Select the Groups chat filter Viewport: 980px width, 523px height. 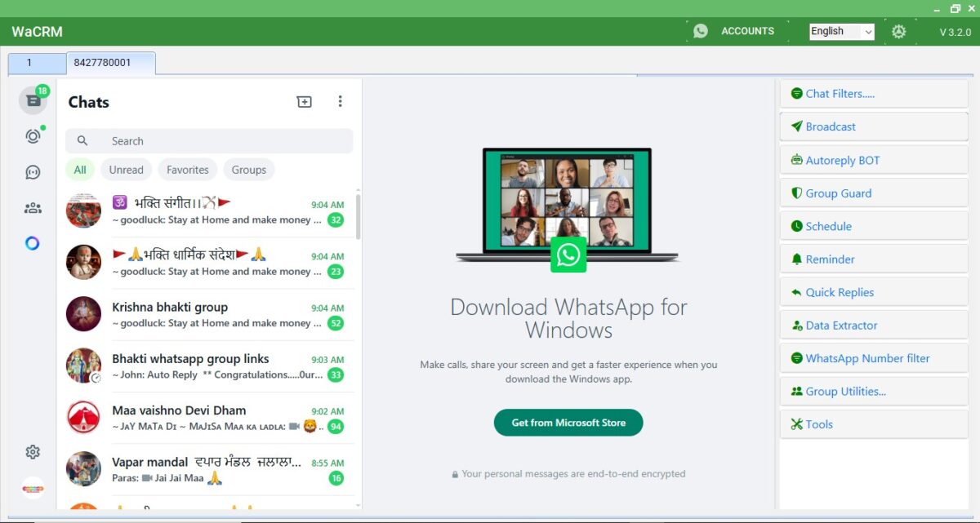tap(248, 170)
